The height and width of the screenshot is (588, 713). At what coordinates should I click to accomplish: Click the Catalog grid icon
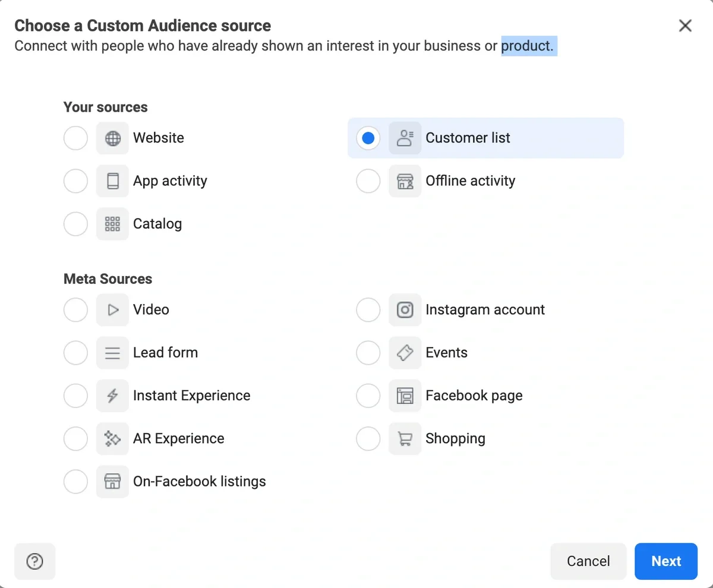pyautogui.click(x=112, y=224)
